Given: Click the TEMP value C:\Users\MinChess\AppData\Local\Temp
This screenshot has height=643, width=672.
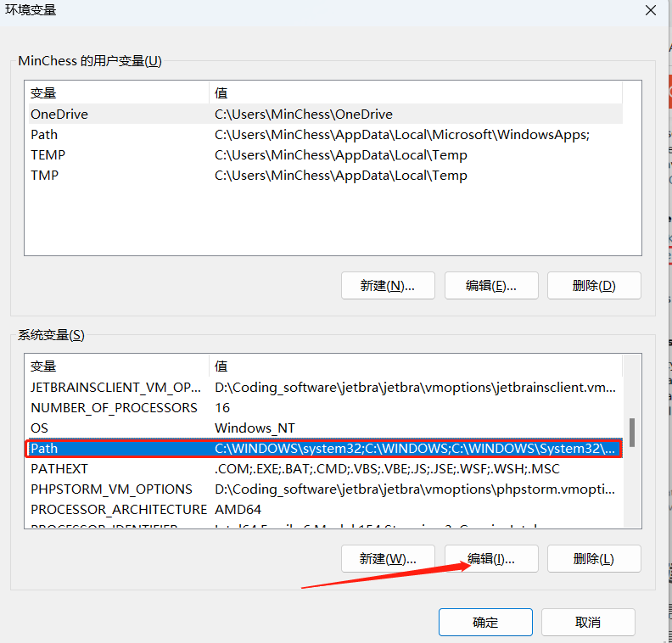Looking at the screenshot, I should [x=341, y=154].
